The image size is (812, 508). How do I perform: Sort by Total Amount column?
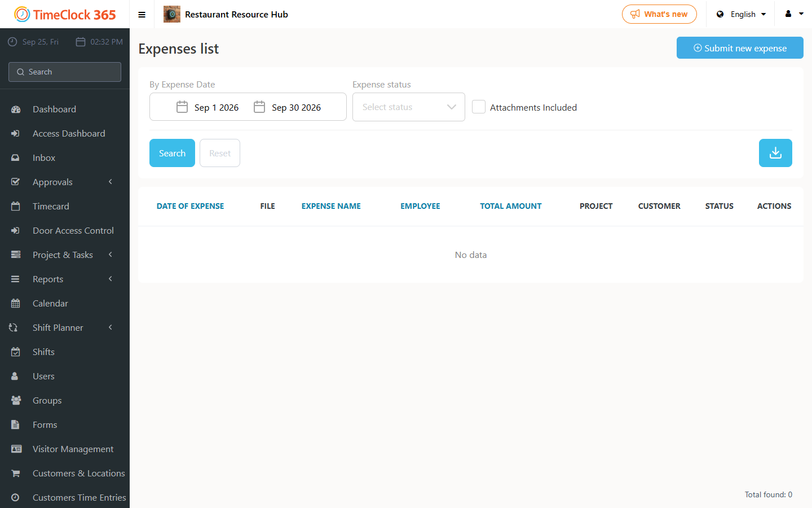click(510, 206)
